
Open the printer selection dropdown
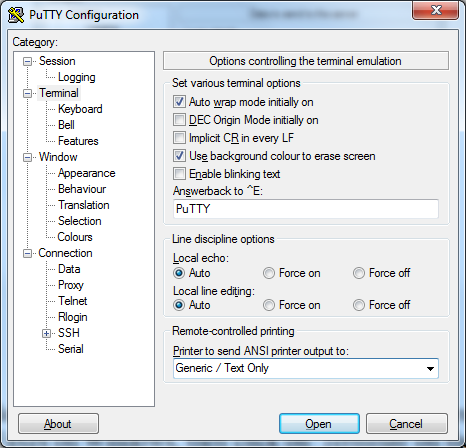pyautogui.click(x=430, y=368)
